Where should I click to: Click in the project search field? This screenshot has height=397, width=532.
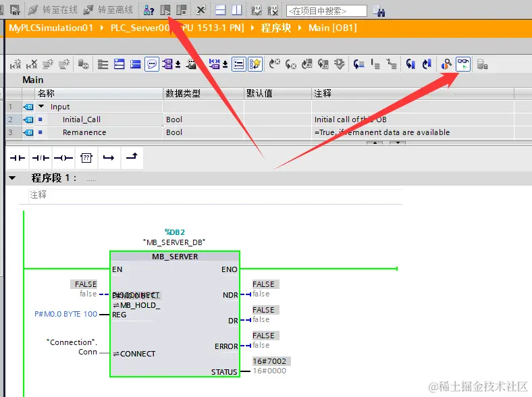326,11
